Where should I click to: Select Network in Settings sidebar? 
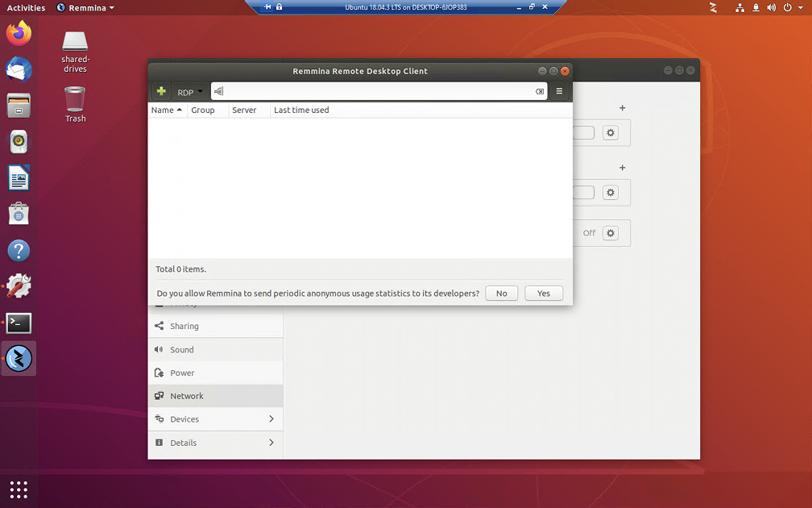(x=215, y=396)
